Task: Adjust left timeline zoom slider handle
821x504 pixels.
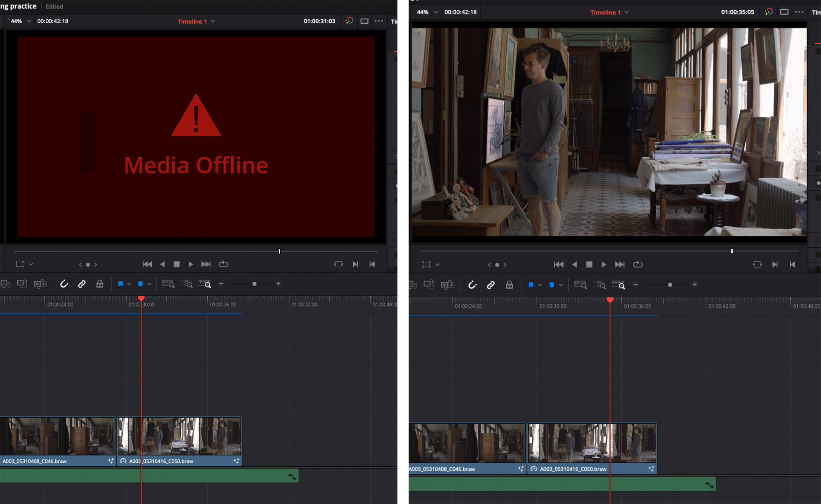Action: (254, 284)
